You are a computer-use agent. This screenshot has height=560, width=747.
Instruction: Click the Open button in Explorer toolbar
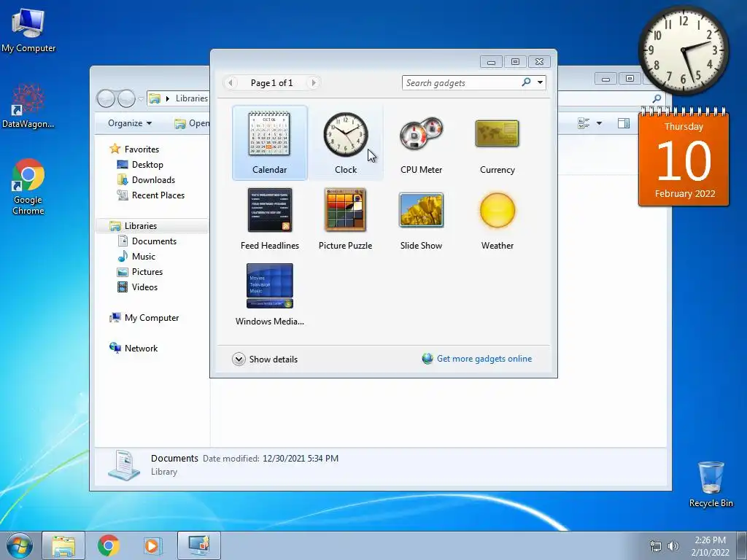pyautogui.click(x=192, y=123)
